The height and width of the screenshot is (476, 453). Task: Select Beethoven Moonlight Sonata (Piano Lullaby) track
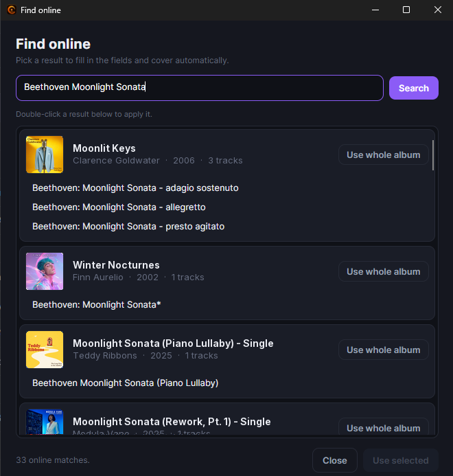[x=126, y=383]
